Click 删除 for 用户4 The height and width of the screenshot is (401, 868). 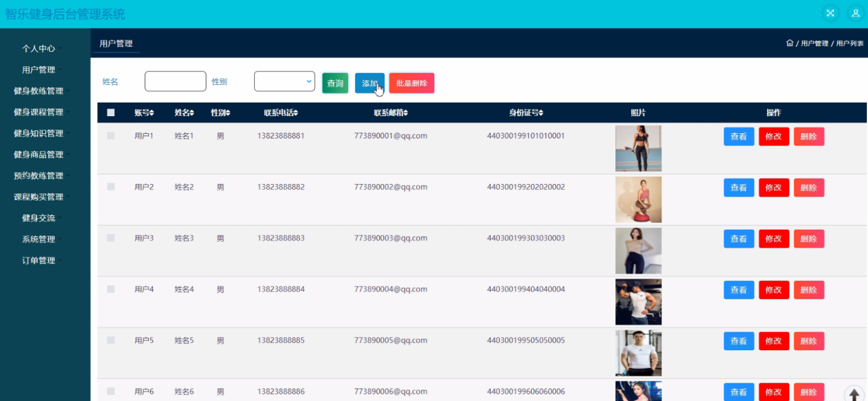pyautogui.click(x=809, y=290)
